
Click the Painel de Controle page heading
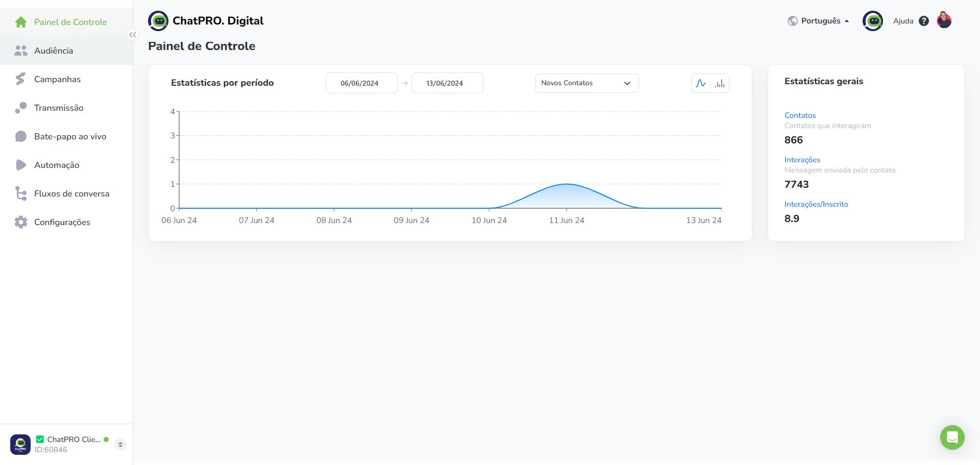(202, 46)
